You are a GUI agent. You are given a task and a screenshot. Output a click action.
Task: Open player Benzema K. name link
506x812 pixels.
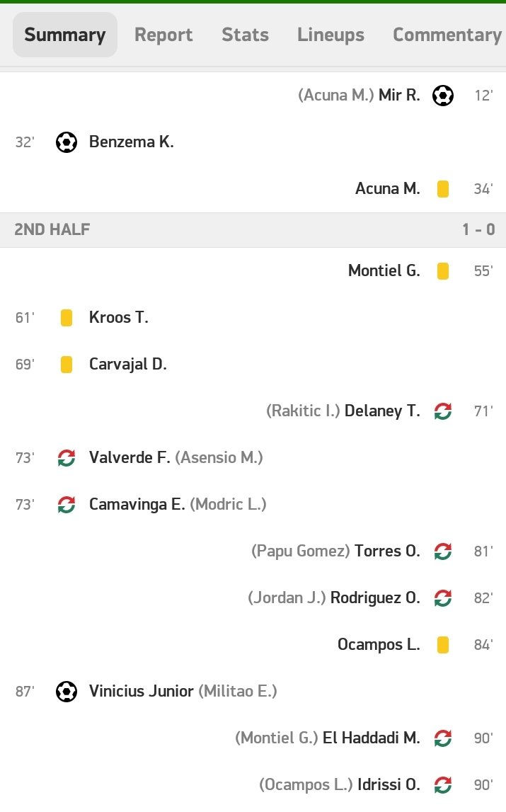(131, 142)
